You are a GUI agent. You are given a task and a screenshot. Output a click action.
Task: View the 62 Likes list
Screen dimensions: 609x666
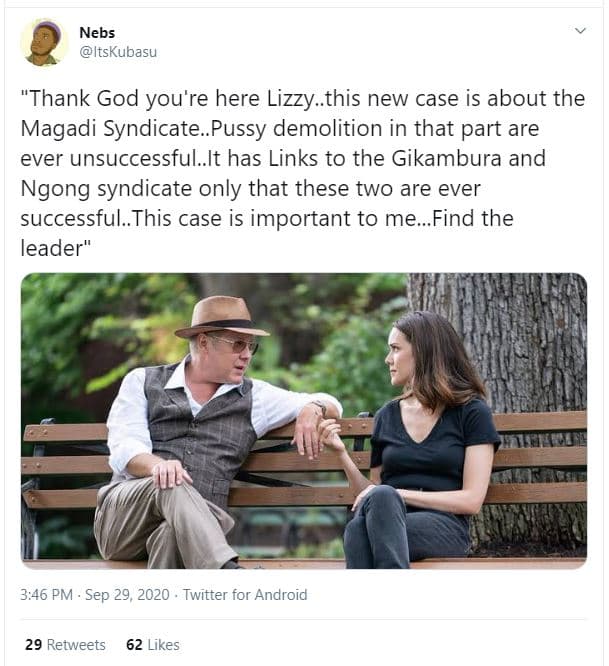click(x=152, y=645)
